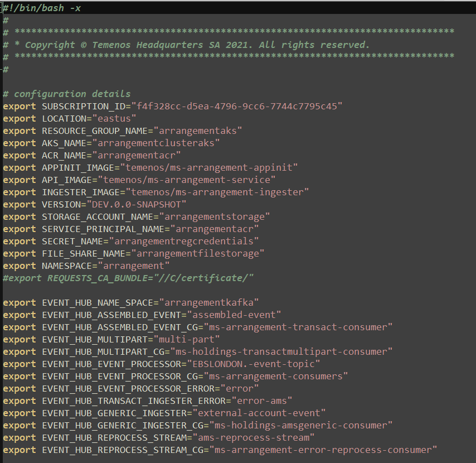The width and height of the screenshot is (476, 463).
Task: Click the "arrangementregcredentials" secret value
Action: pyautogui.click(x=184, y=241)
